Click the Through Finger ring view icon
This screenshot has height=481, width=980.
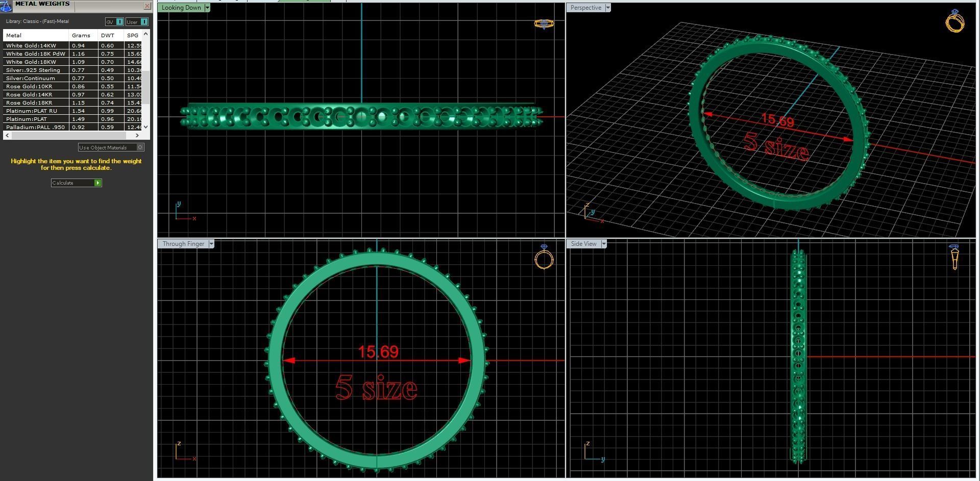544,257
